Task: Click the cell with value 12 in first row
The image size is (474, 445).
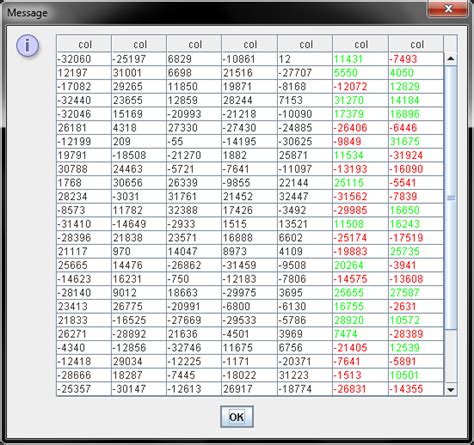Action: coord(305,59)
